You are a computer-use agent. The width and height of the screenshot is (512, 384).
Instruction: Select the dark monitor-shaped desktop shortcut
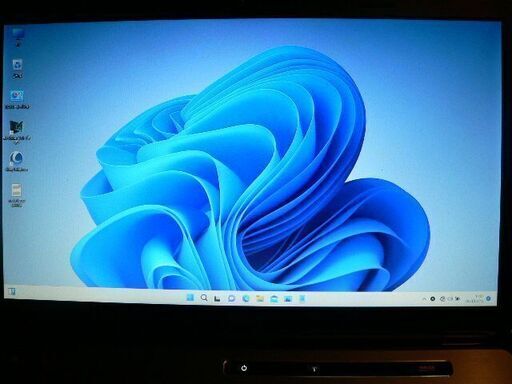point(16,131)
